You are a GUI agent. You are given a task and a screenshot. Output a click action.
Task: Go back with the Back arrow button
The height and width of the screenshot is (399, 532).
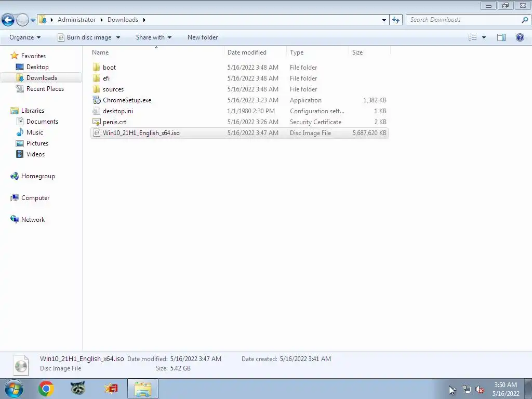[x=8, y=20]
